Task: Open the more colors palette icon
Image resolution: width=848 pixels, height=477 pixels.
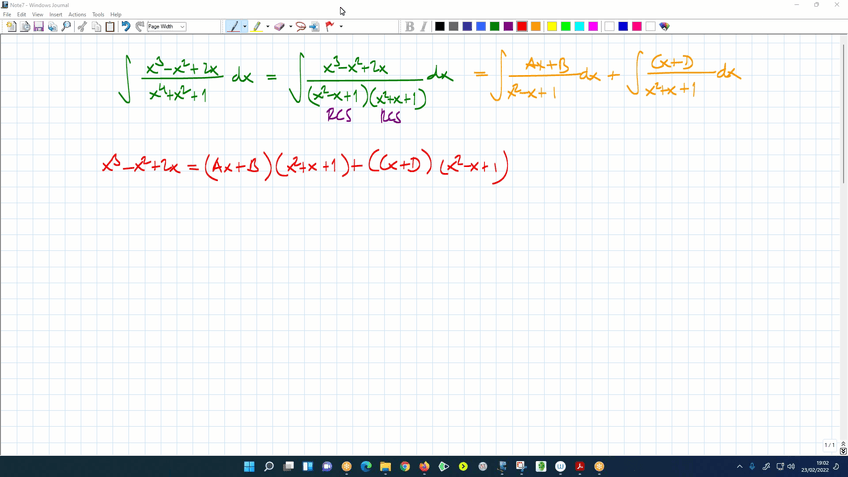Action: (664, 27)
